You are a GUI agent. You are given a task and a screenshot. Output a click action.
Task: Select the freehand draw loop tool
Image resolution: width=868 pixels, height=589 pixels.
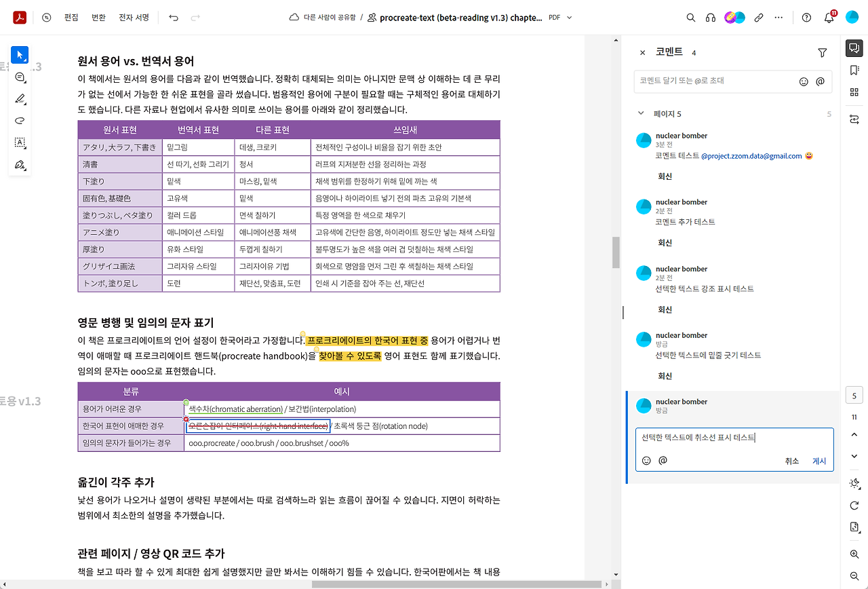coord(20,121)
